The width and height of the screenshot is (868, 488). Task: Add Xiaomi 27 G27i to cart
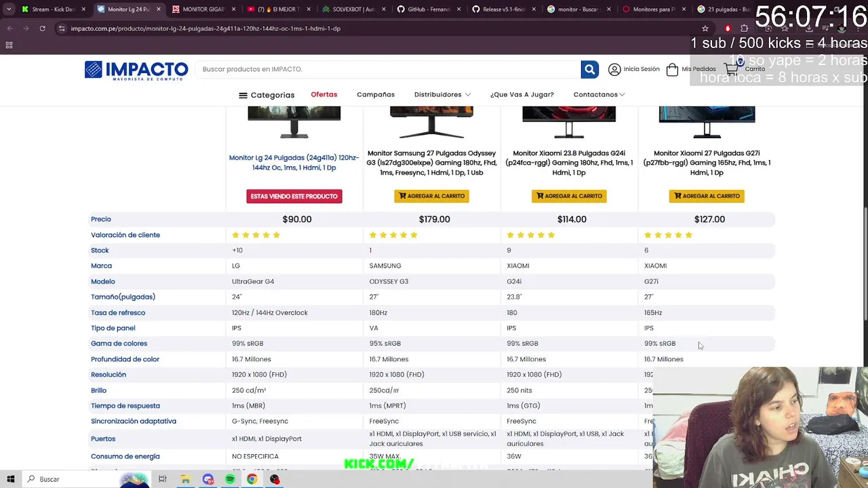[707, 196]
